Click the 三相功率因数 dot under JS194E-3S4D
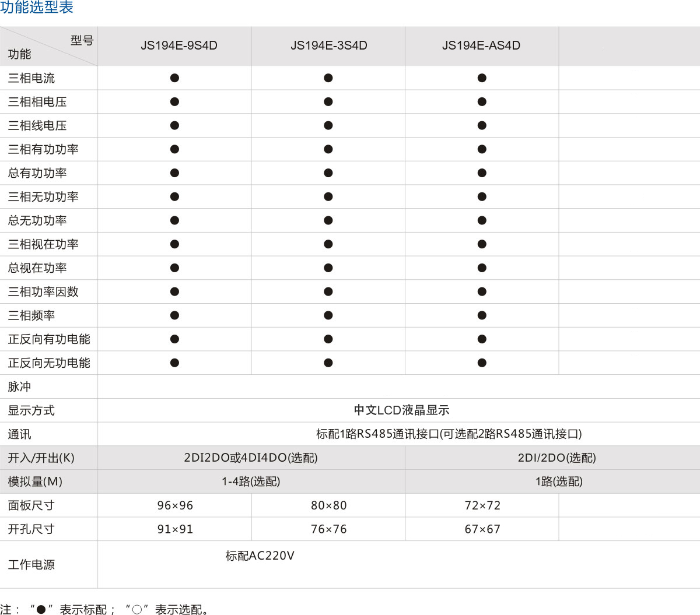This screenshot has width=700, height=615. [328, 291]
